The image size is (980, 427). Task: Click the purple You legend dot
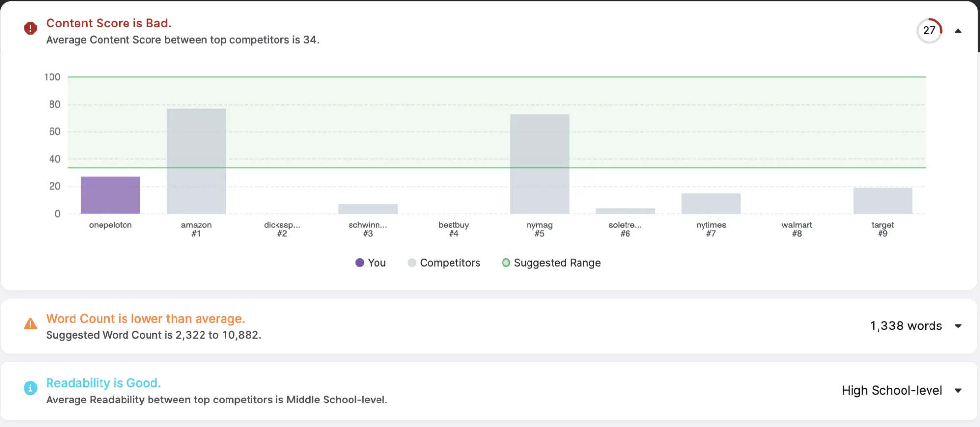(360, 263)
